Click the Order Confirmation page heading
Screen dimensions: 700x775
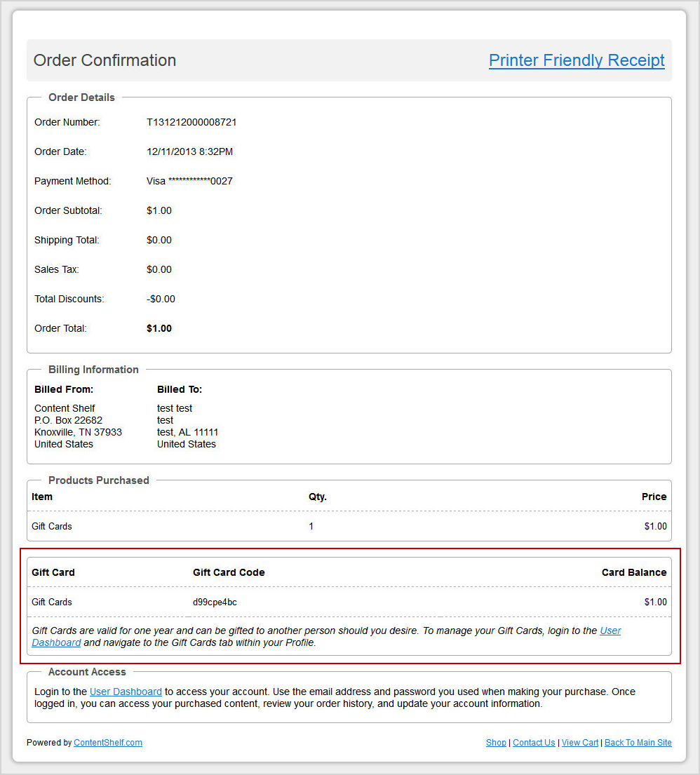coord(105,60)
